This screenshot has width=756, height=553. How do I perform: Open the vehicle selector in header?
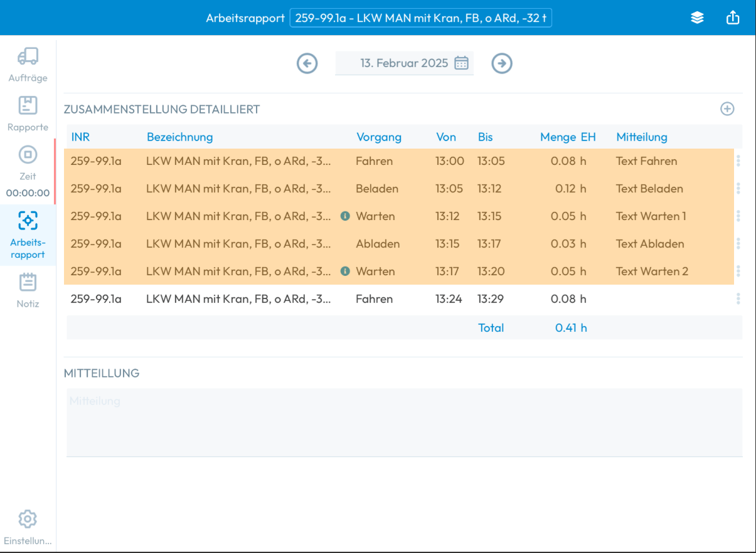pos(420,18)
